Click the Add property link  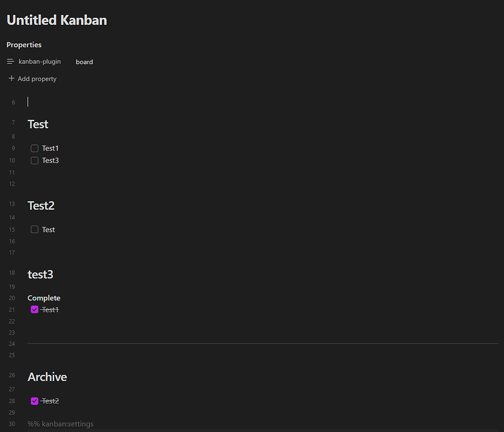click(x=37, y=78)
